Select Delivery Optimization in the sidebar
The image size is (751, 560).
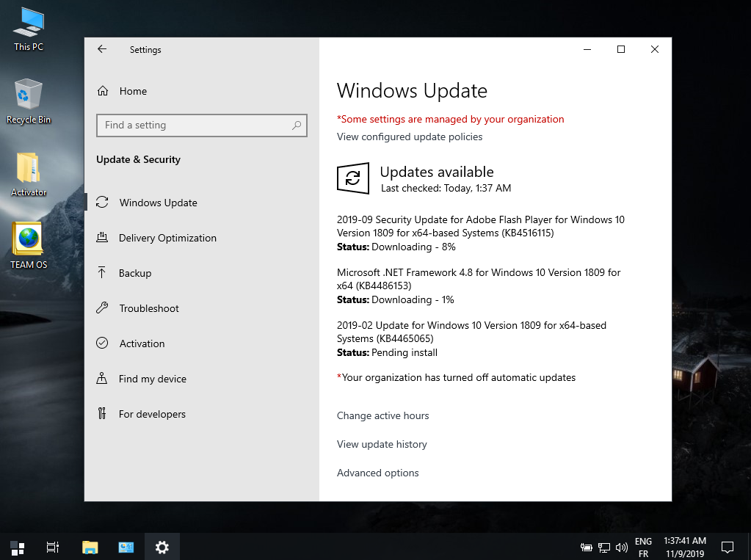click(202, 238)
